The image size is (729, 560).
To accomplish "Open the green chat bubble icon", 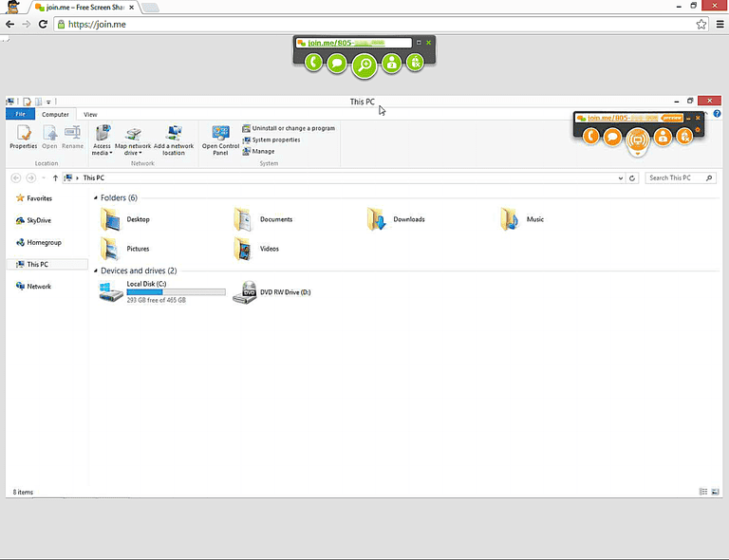I will tap(337, 63).
